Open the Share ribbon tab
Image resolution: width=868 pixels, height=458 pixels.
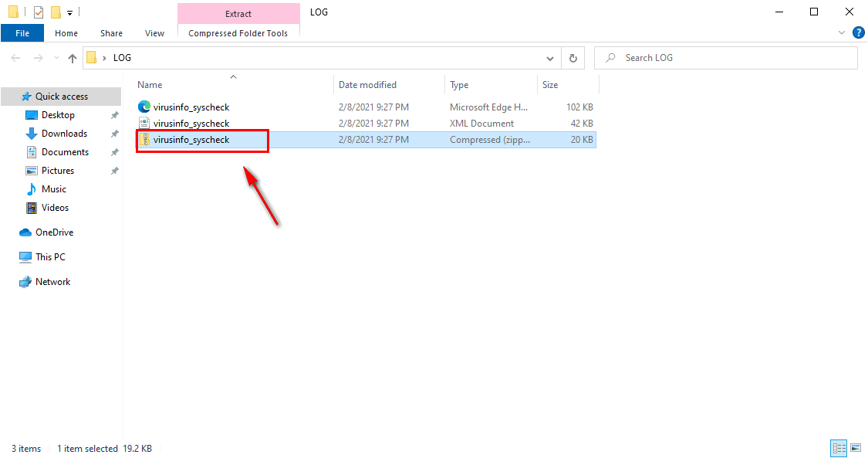click(x=111, y=33)
